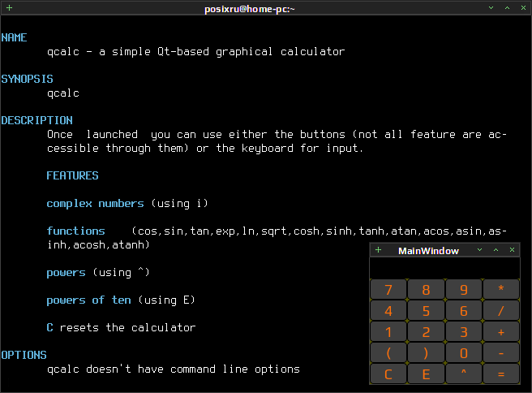
Task: Click the plus icon in MainWindow titlebar
Action: click(x=378, y=250)
